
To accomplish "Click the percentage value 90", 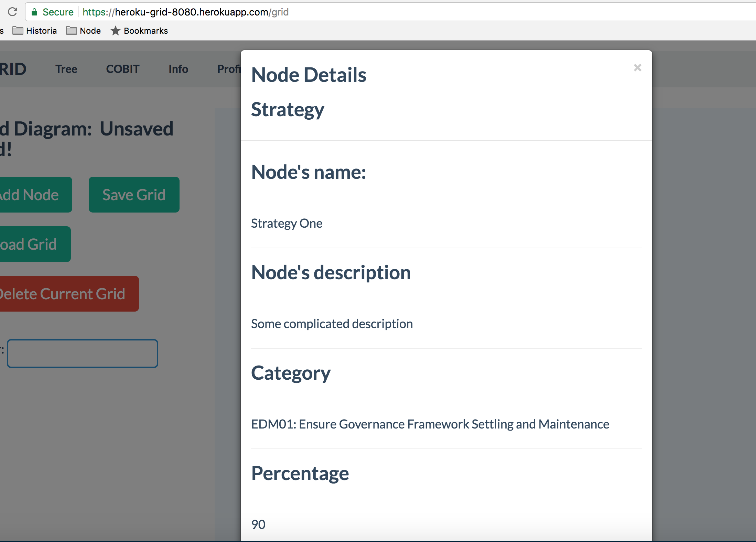I will (x=258, y=524).
